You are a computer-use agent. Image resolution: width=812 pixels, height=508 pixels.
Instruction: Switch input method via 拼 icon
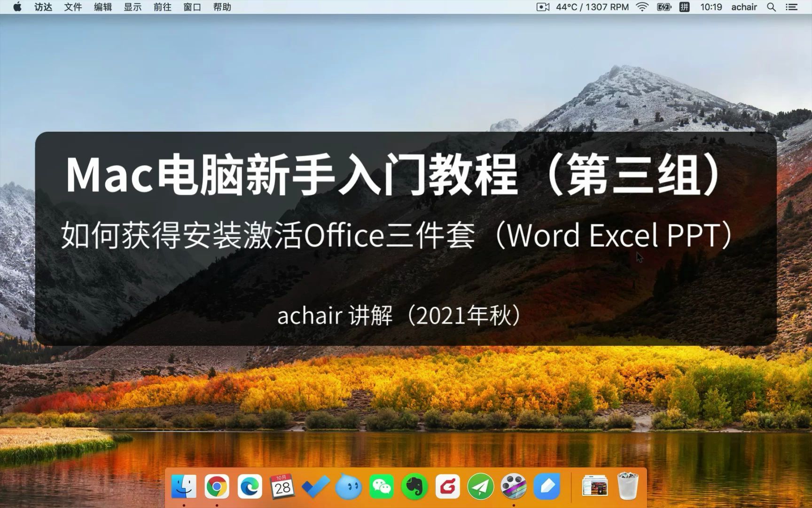click(685, 7)
